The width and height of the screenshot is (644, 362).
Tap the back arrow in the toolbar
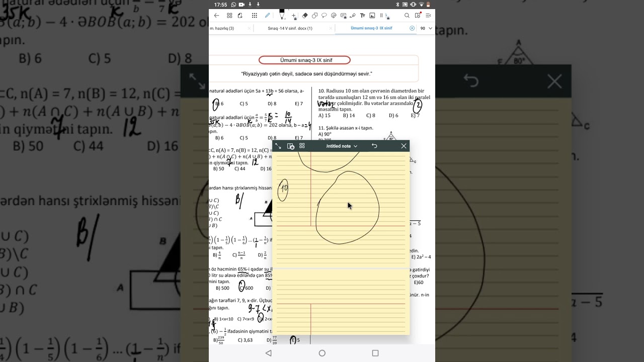point(216,16)
